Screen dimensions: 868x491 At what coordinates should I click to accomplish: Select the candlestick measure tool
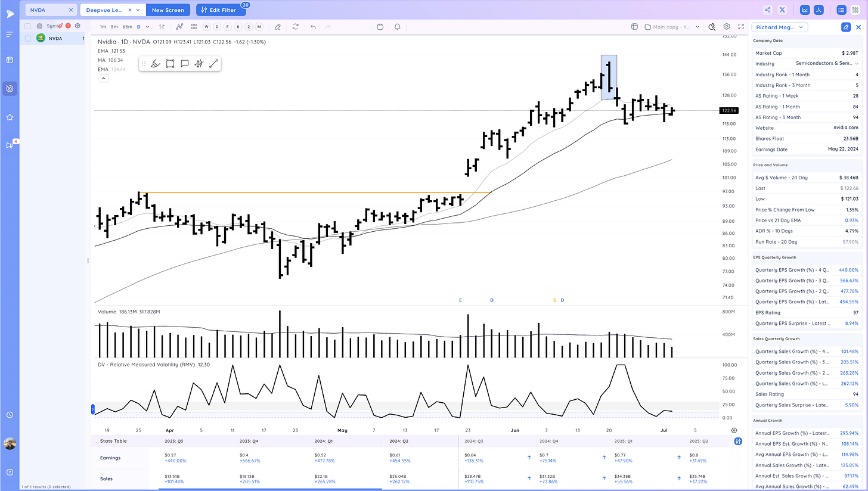click(199, 63)
